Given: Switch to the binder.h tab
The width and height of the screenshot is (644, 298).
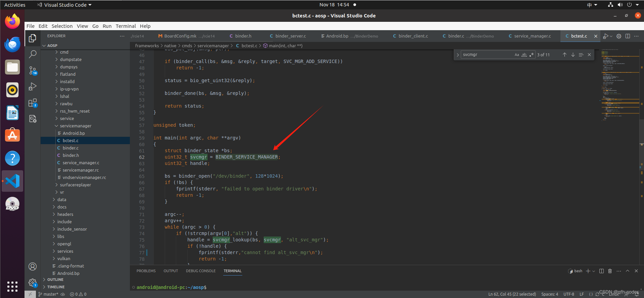Looking at the screenshot, I should (240, 36).
